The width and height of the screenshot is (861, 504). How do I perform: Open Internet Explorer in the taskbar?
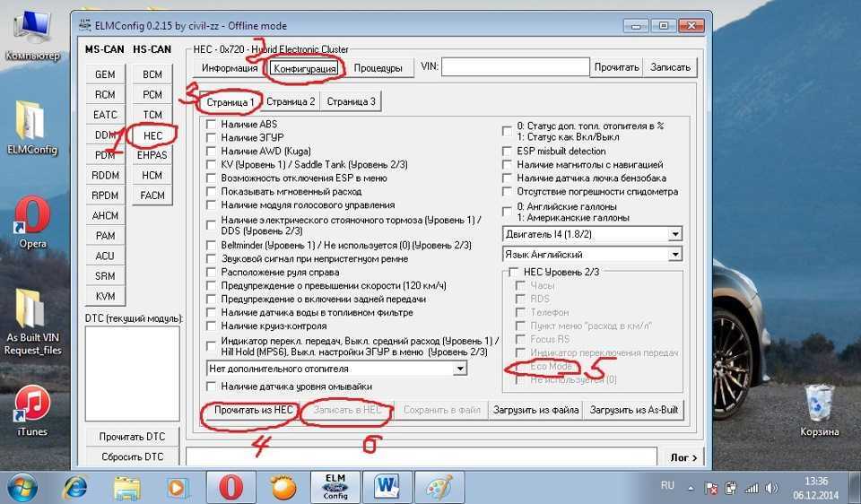point(74,488)
